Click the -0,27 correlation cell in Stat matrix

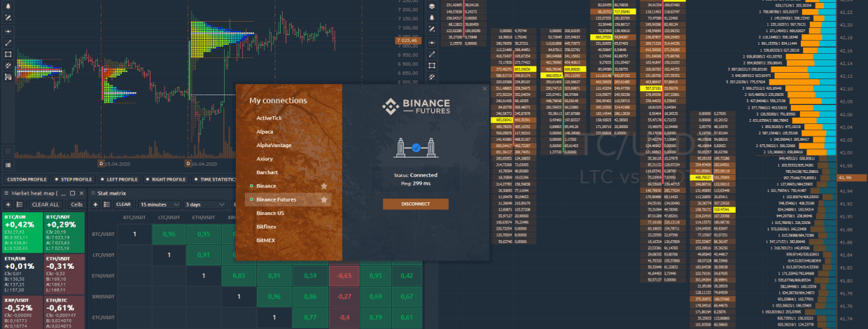tap(344, 296)
